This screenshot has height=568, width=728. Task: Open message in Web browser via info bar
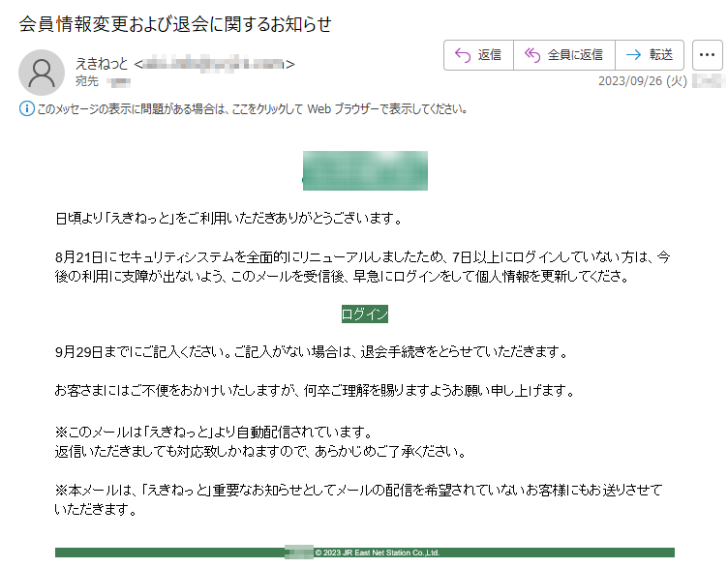(x=252, y=109)
